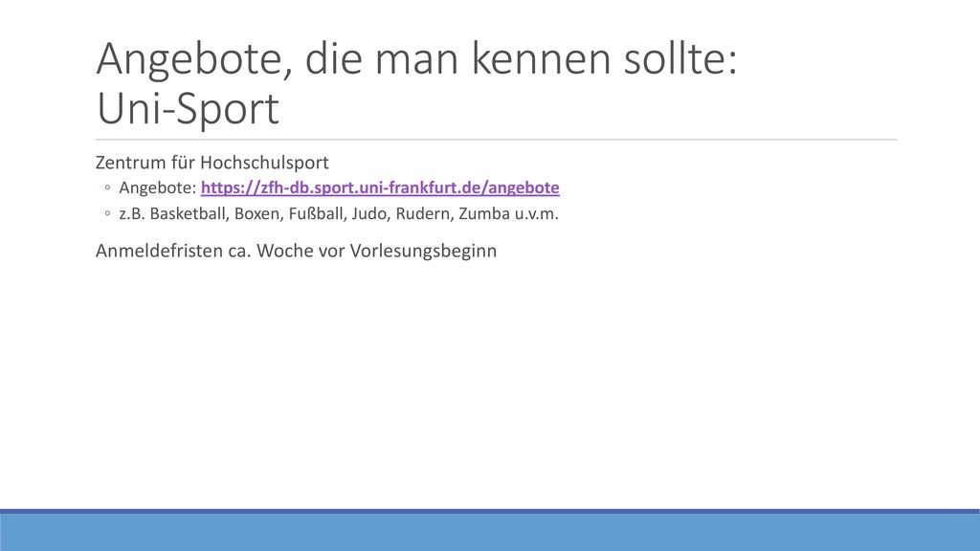Select the slide title 'Angebote, die man kennen sollte:'
Viewport: 980px width, 551px height.
(x=417, y=58)
